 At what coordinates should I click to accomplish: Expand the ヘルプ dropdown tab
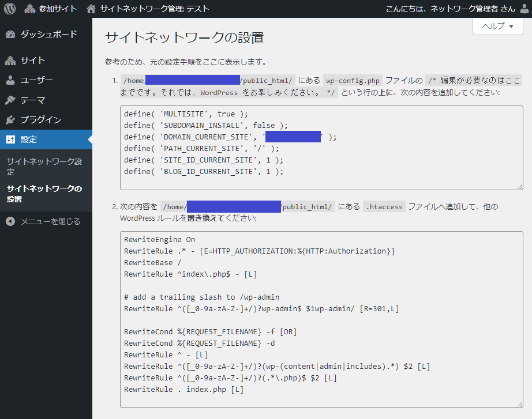tap(498, 26)
